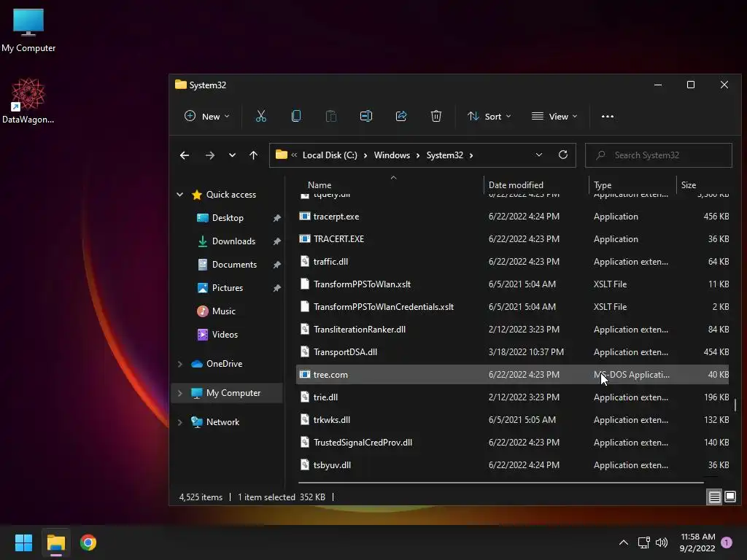Expand My Computer in navigation pane
747x560 pixels.
pyautogui.click(x=179, y=393)
